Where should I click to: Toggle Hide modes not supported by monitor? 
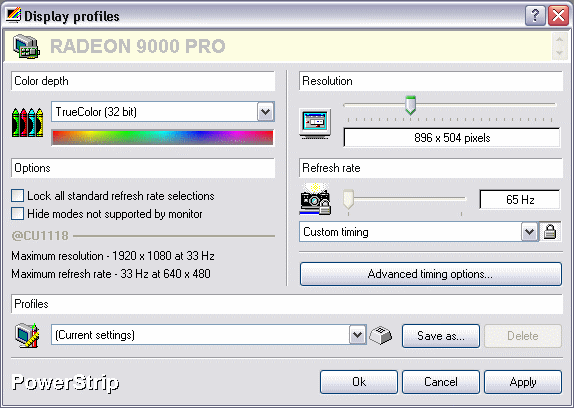point(17,214)
